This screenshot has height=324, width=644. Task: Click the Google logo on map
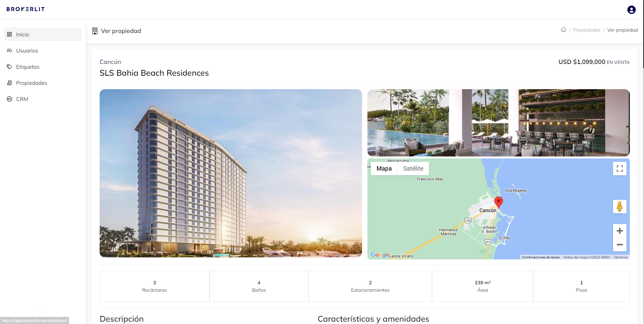[x=380, y=255]
